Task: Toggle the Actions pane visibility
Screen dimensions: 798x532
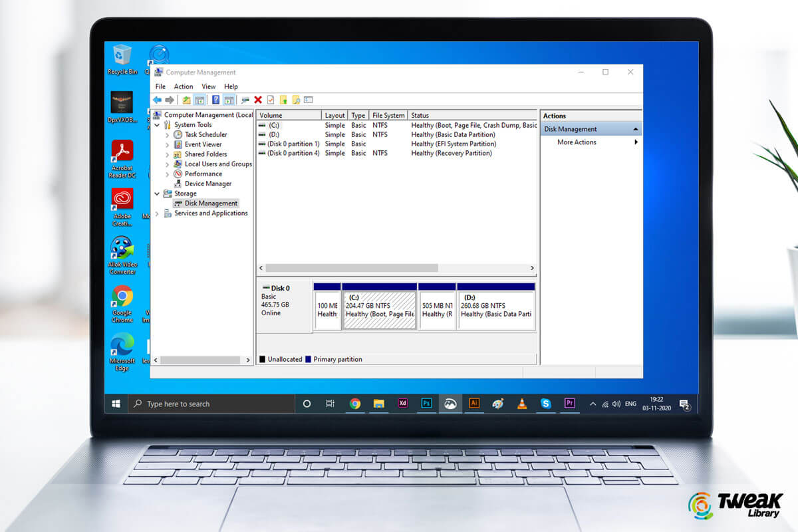Action: [x=229, y=100]
